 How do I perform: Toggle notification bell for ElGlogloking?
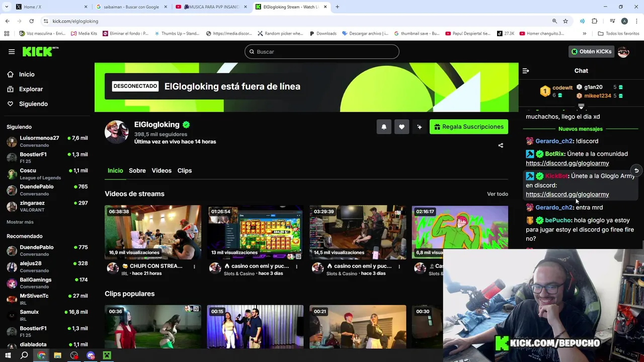pos(384,127)
